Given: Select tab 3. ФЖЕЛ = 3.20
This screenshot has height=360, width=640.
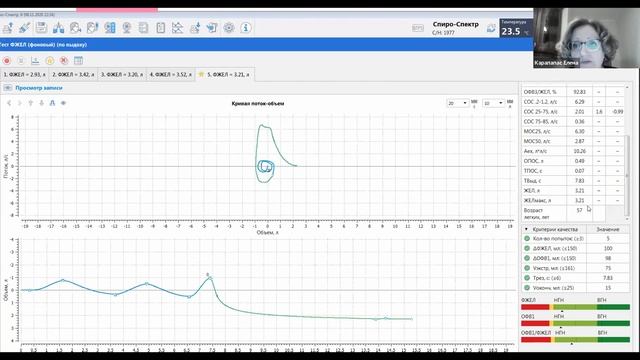Looking at the screenshot, I should pyautogui.click(x=122, y=75).
